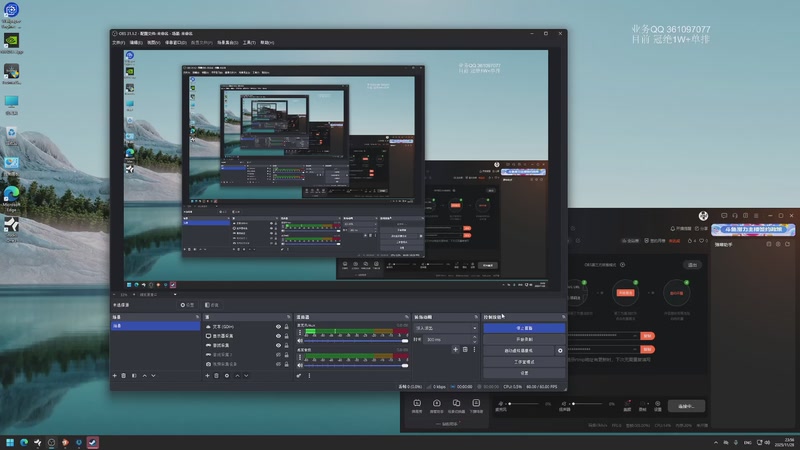Image resolution: width=800 pixels, height=450 pixels.
Task: Mute the second audio mixer channel
Action: [x=300, y=365]
